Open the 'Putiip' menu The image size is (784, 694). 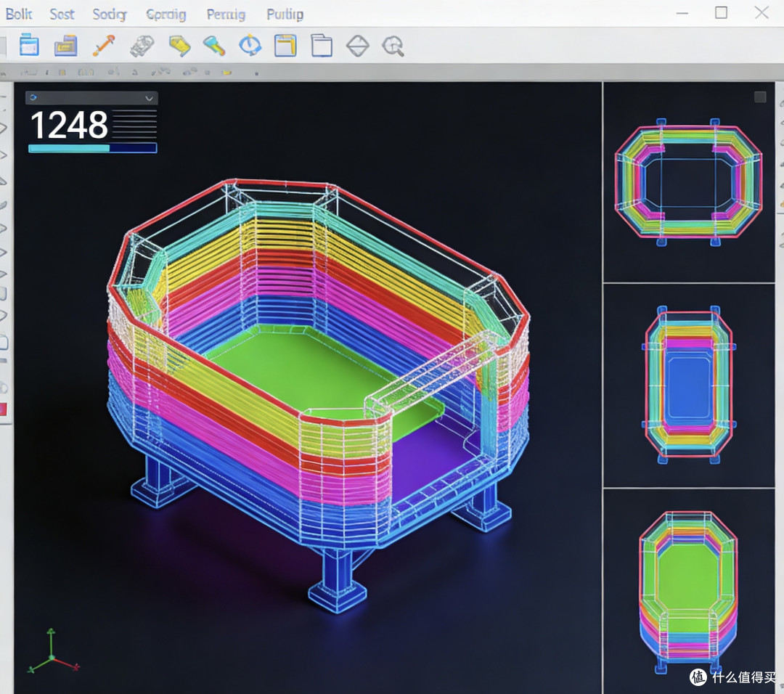click(x=285, y=15)
